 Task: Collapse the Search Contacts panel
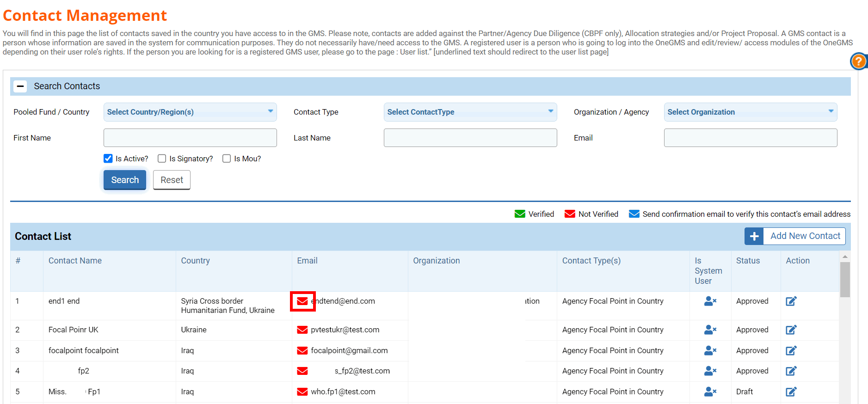point(20,86)
